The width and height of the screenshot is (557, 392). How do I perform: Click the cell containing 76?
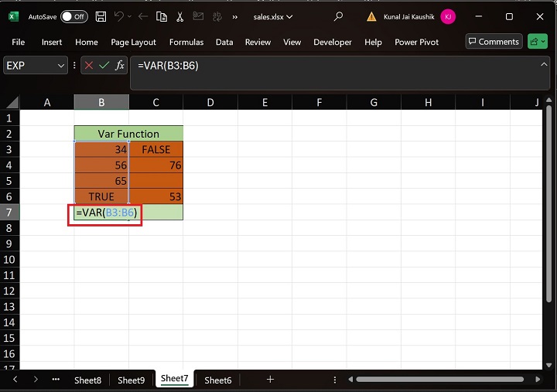tap(156, 165)
